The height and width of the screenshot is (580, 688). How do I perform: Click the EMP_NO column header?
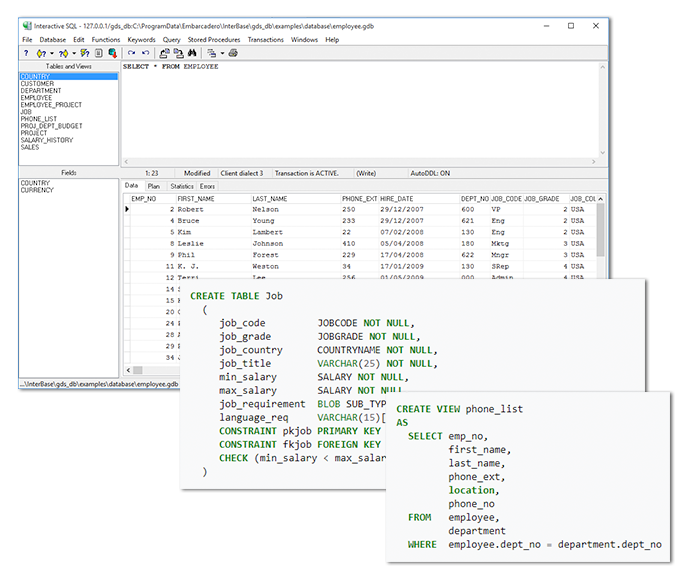click(x=143, y=199)
